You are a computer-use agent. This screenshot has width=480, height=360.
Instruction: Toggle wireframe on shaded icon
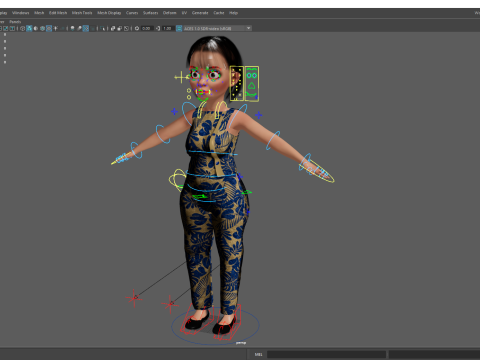point(42,28)
